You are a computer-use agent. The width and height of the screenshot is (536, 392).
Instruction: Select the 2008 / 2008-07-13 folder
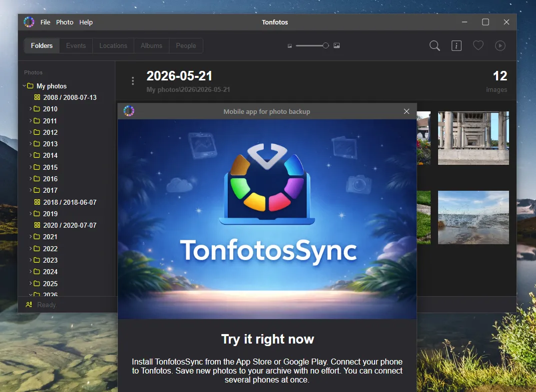click(65, 97)
